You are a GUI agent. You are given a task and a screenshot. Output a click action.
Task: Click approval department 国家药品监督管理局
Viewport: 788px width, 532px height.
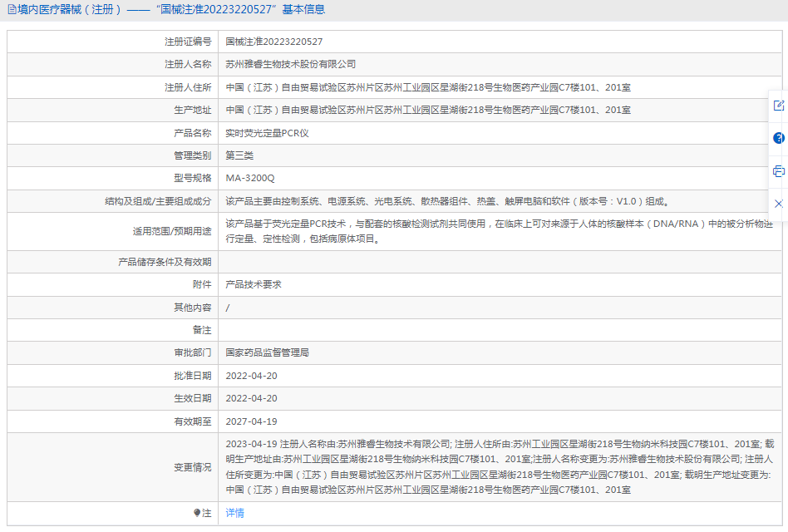(267, 352)
